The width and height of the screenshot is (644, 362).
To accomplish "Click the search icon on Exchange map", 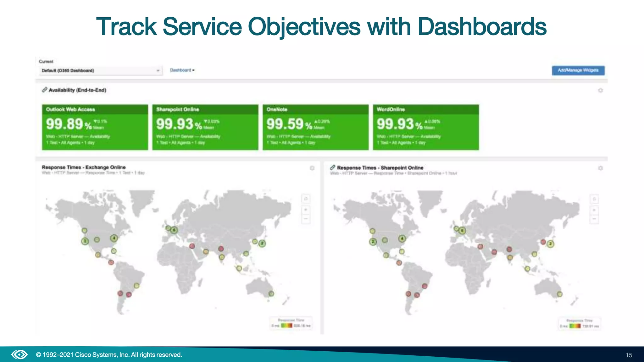I will coord(306,199).
